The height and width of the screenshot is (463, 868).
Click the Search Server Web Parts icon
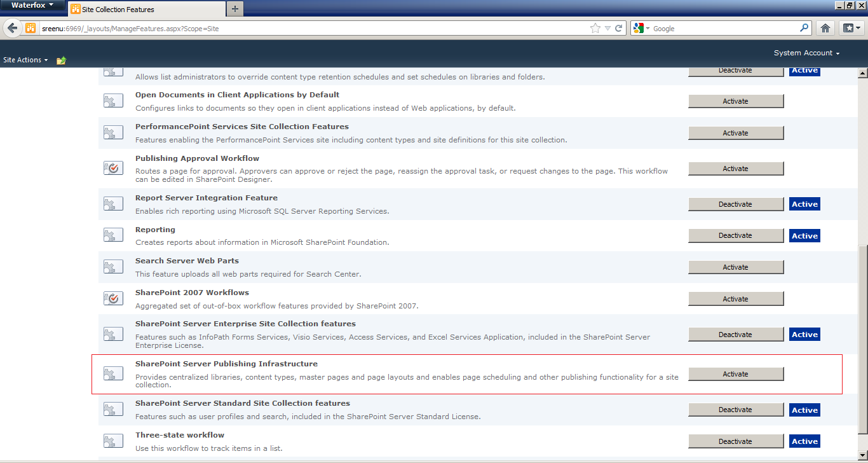(x=113, y=266)
